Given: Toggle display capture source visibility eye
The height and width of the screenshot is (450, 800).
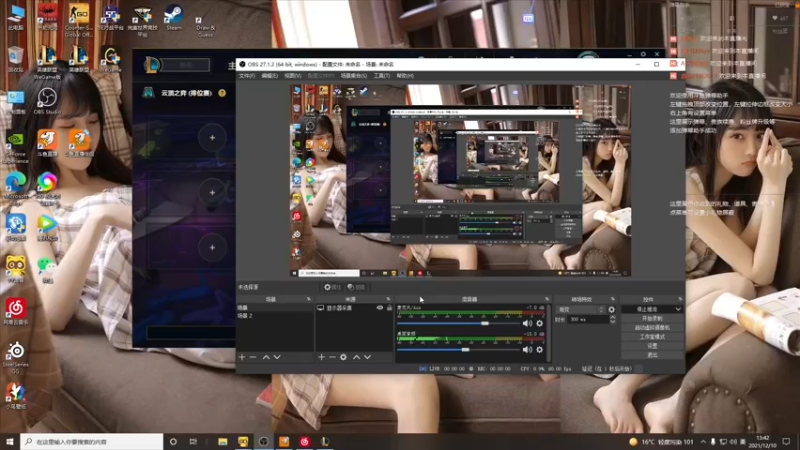Looking at the screenshot, I should 379,309.
